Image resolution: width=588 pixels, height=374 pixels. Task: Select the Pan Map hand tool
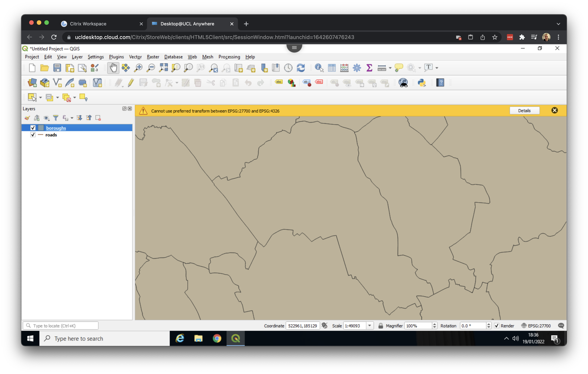coord(113,68)
